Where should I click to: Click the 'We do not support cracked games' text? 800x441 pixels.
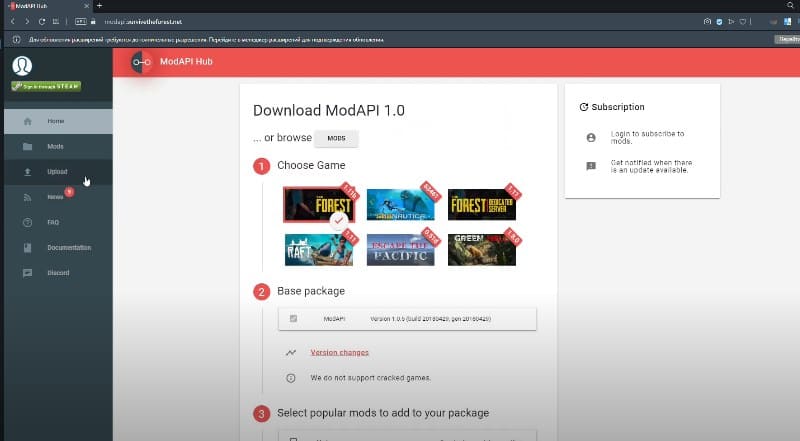click(x=370, y=378)
